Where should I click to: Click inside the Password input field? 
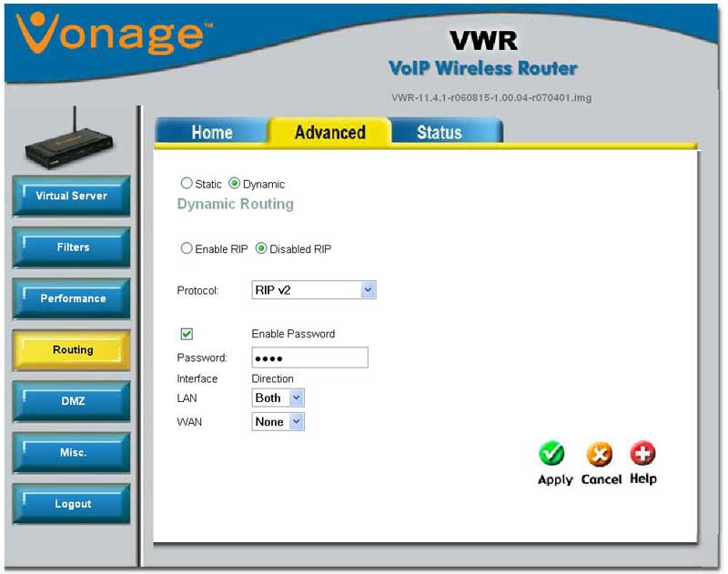point(309,357)
